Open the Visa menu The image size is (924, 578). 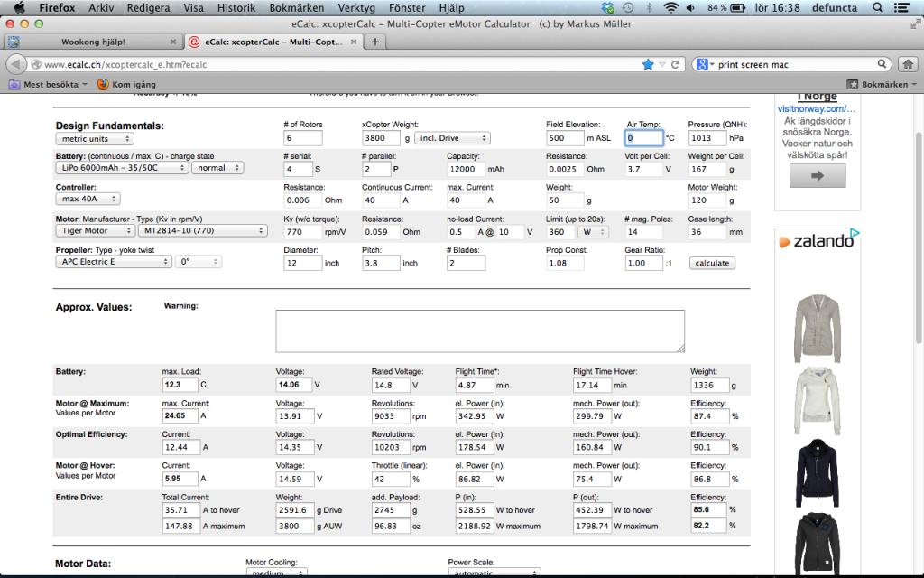click(193, 7)
